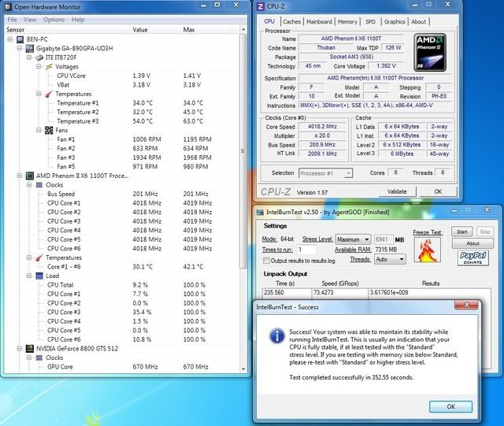Click the Fans icon in sensor tree

(x=49, y=130)
